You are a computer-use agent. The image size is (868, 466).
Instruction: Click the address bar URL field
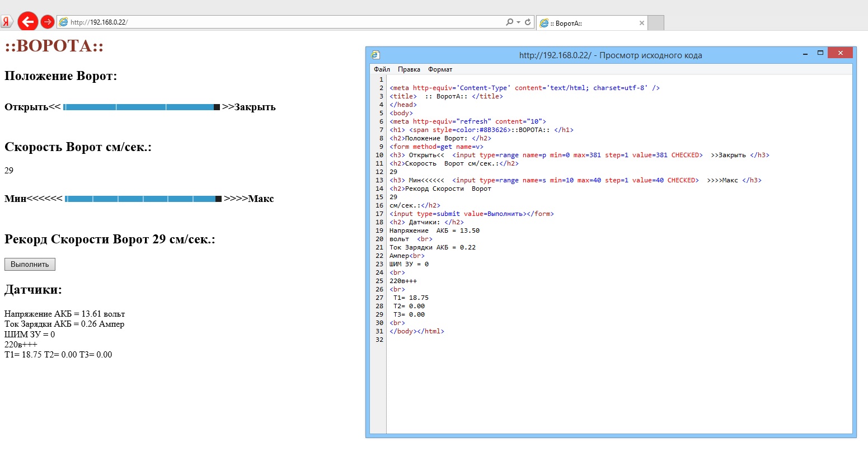280,22
